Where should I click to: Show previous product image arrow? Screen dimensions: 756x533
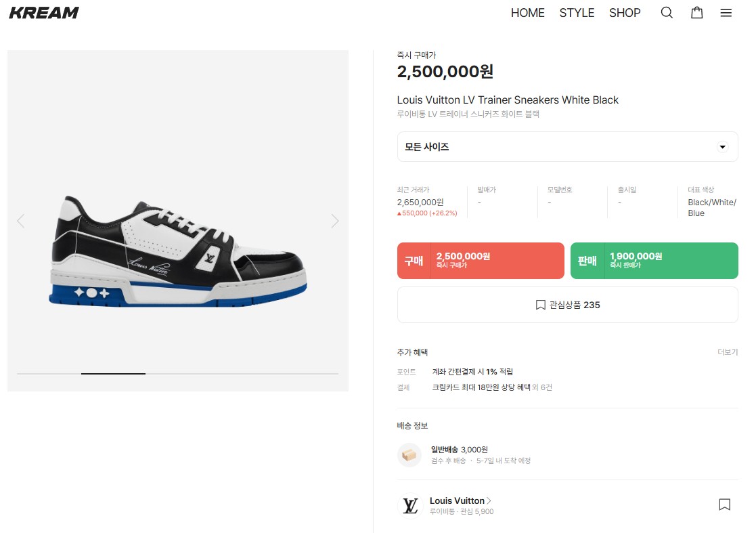click(x=21, y=221)
